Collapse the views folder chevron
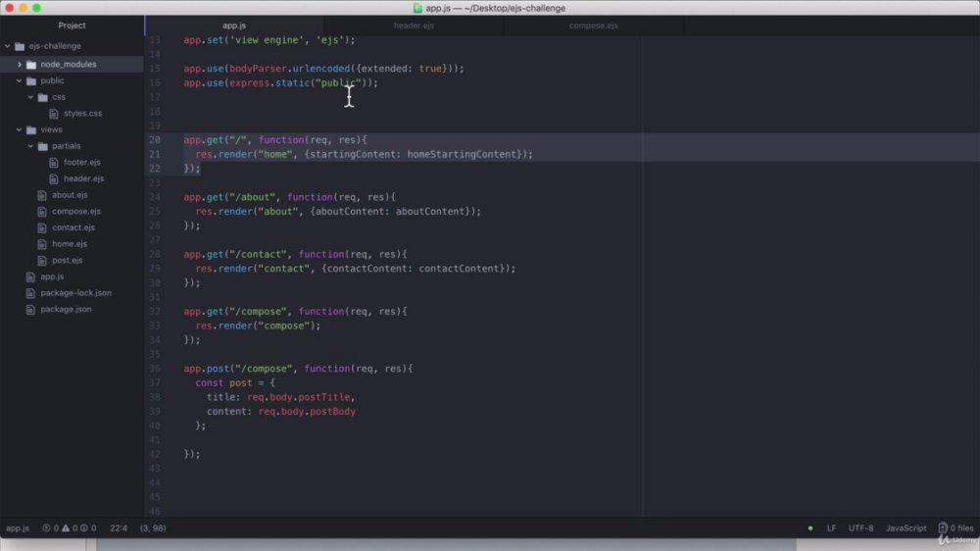This screenshot has width=980, height=551. [x=20, y=129]
